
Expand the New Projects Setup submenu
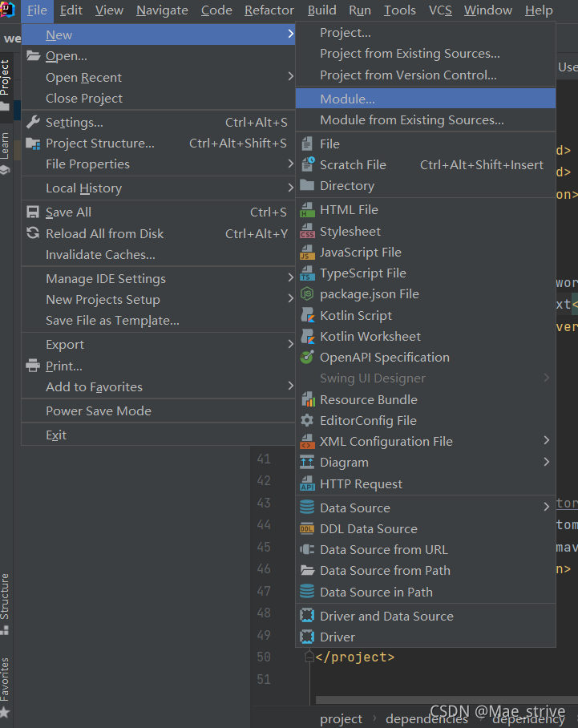click(x=291, y=298)
